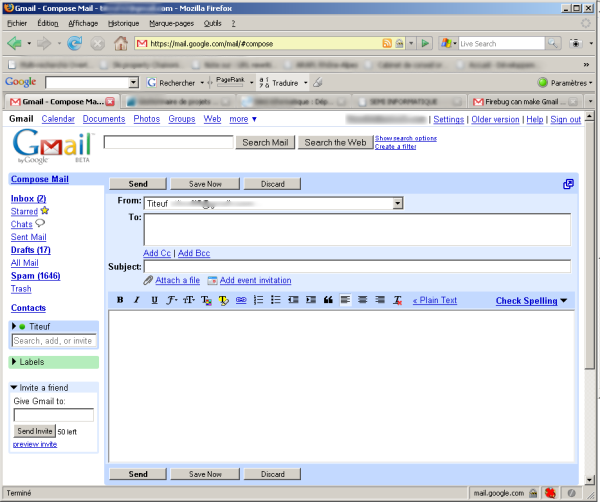The image size is (600, 502).
Task: Click the RSS feed icon in address bar
Action: tap(387, 43)
